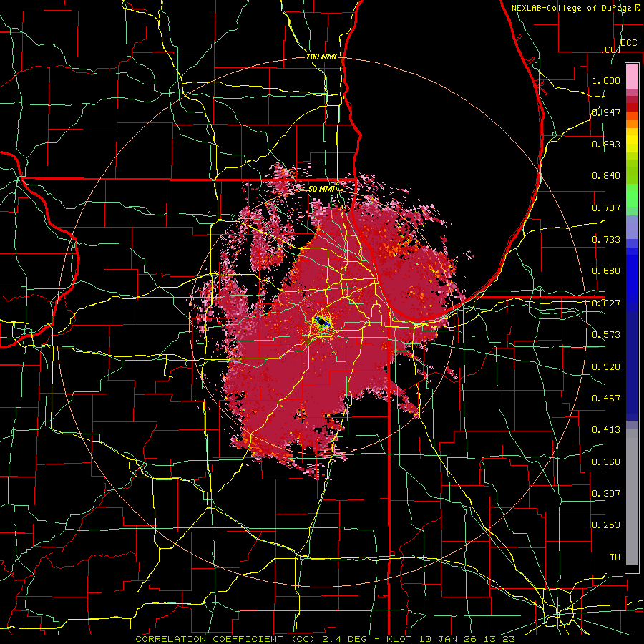Click the 0.413 scale value
The height and width of the screenshot is (644, 644).
[x=606, y=430]
